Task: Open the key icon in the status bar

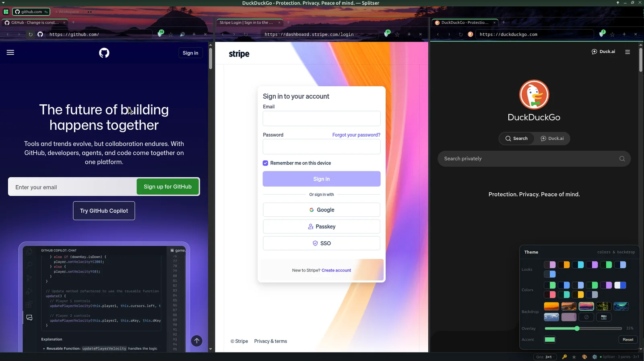Action: [564, 357]
